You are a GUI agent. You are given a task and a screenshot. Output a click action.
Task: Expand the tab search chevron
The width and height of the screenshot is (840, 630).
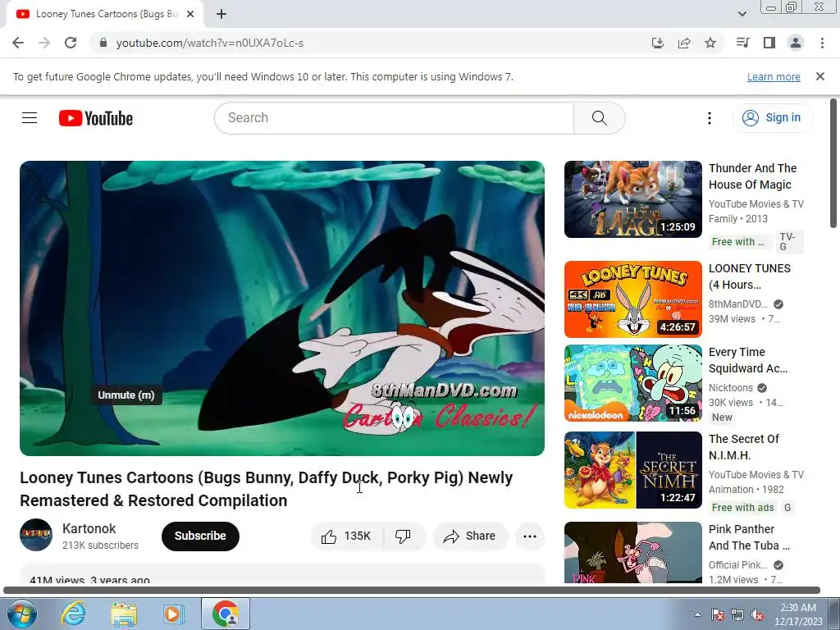[742, 14]
